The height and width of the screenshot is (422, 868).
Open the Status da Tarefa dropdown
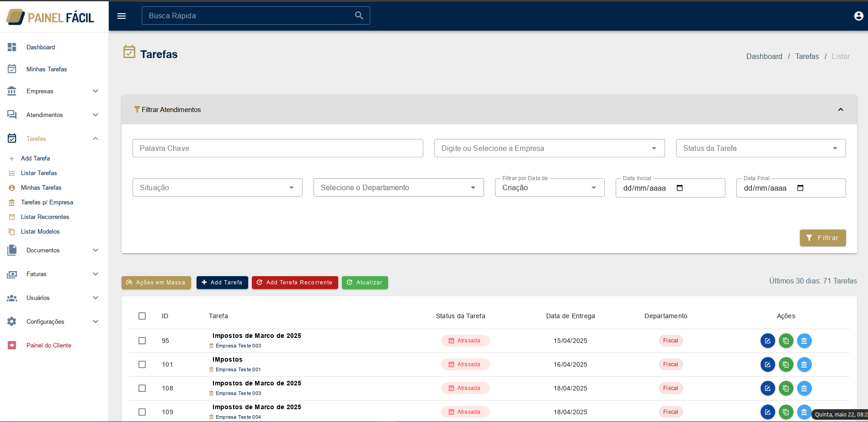[x=761, y=148]
